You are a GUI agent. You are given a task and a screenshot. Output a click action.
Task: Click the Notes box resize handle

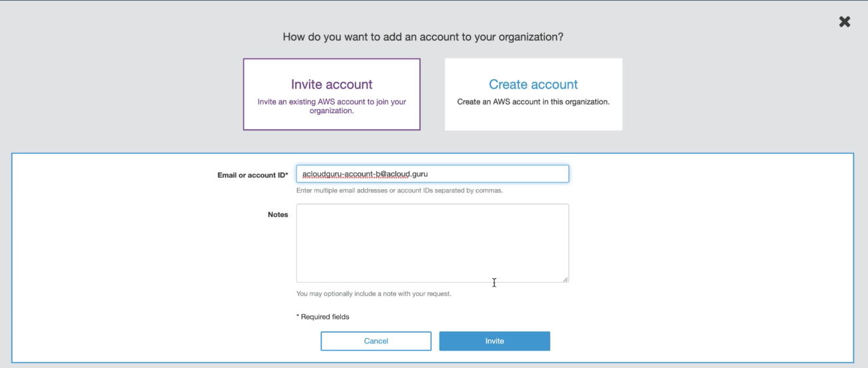tap(566, 279)
